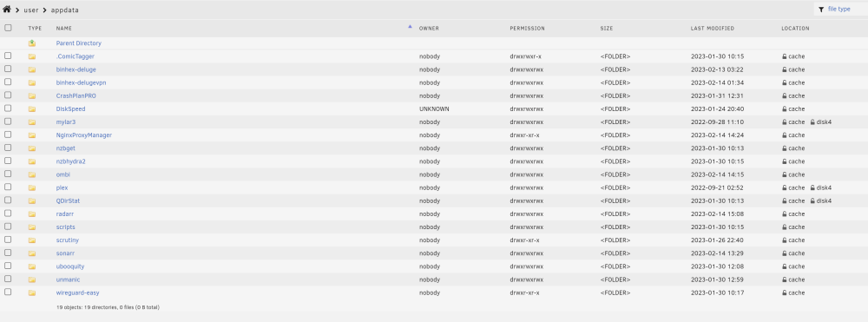The height and width of the screenshot is (322, 868).
Task: Open the nzbget folder link
Action: 65,148
